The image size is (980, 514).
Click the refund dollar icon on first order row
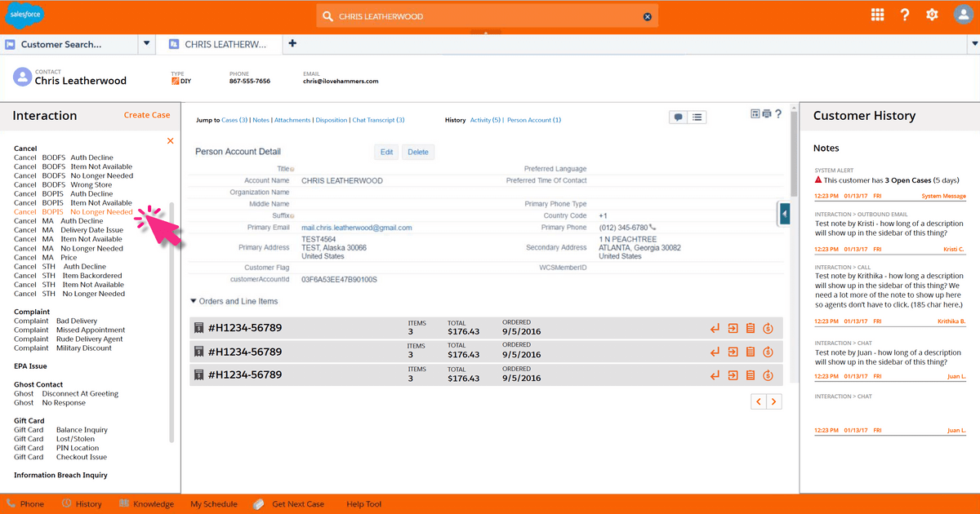pyautogui.click(x=768, y=329)
